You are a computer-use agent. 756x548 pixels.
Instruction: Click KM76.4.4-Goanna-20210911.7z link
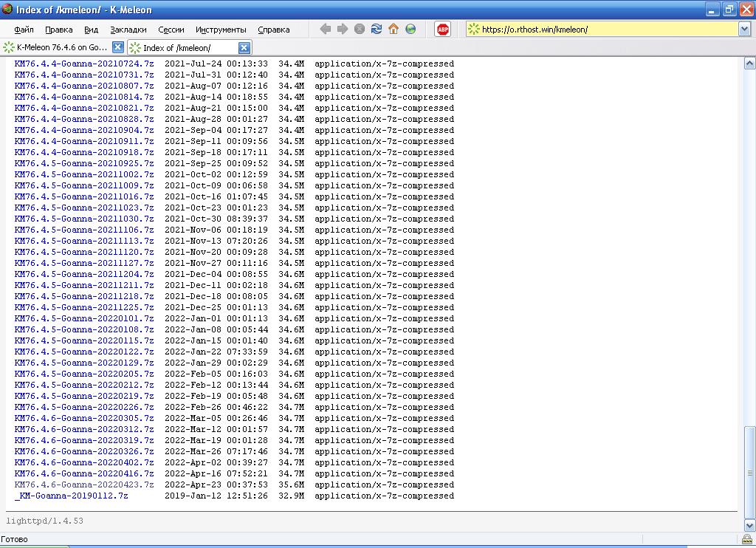[x=84, y=141]
